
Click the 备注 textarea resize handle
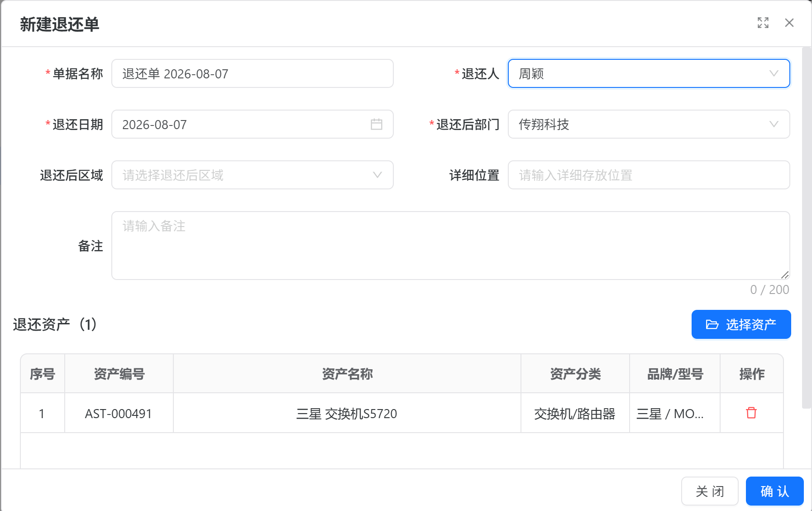(785, 275)
